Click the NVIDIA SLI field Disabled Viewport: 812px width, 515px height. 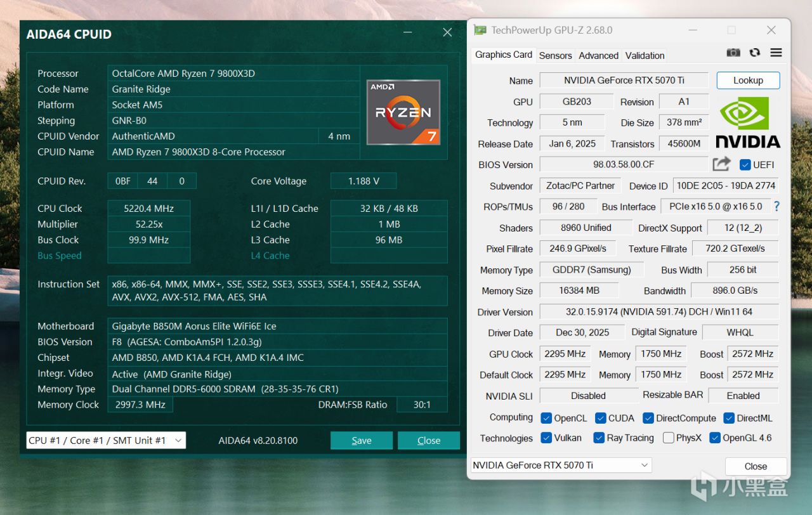[589, 396]
